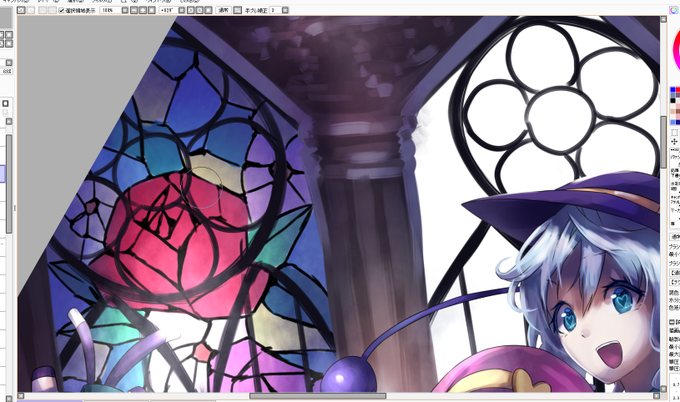Click the canvas vertical scrollbar up arrow
The height and width of the screenshot is (402, 680).
[x=664, y=20]
